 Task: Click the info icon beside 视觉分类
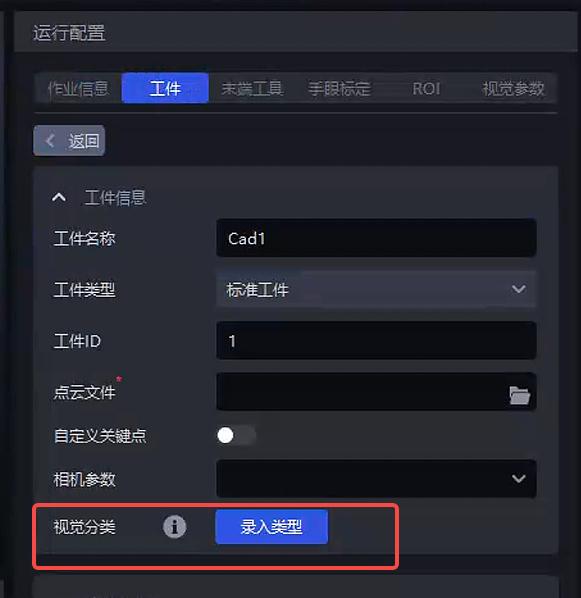(x=175, y=527)
